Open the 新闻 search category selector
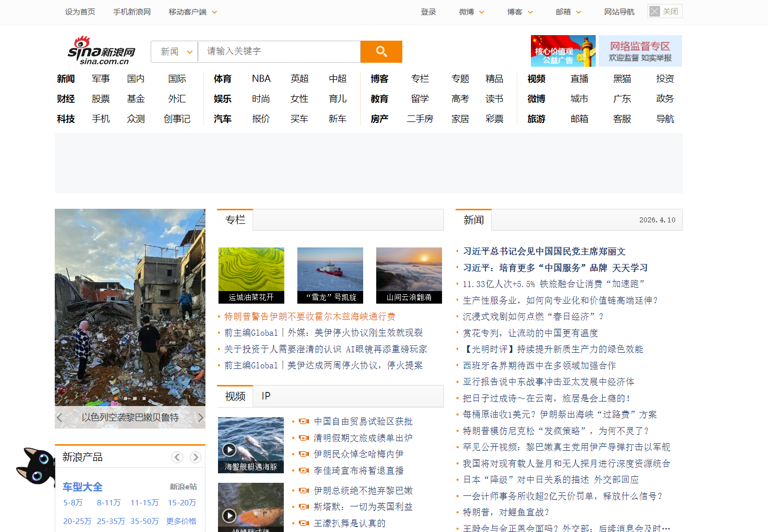 [174, 51]
